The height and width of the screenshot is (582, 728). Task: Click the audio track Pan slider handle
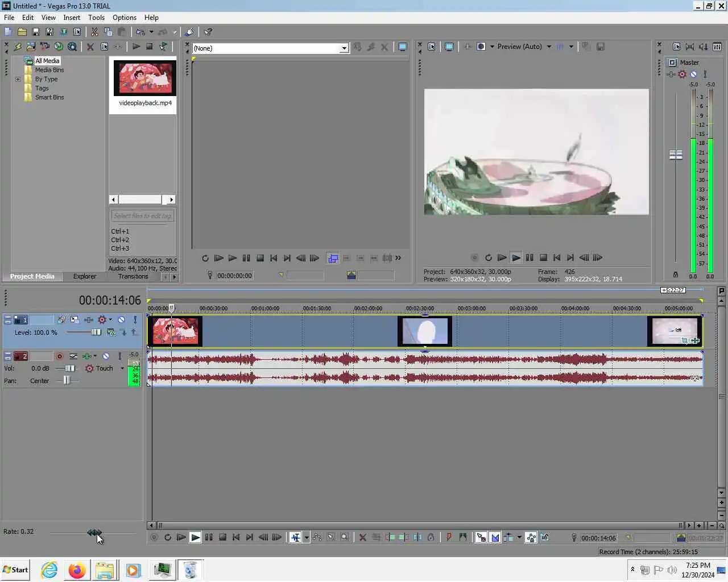(x=67, y=380)
